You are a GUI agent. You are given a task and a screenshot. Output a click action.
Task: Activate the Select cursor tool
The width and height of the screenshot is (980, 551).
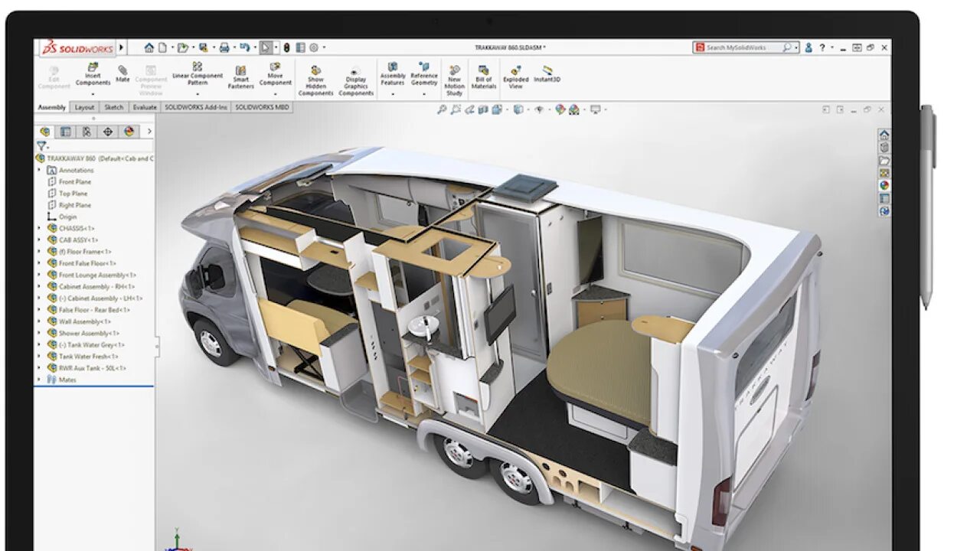266,47
